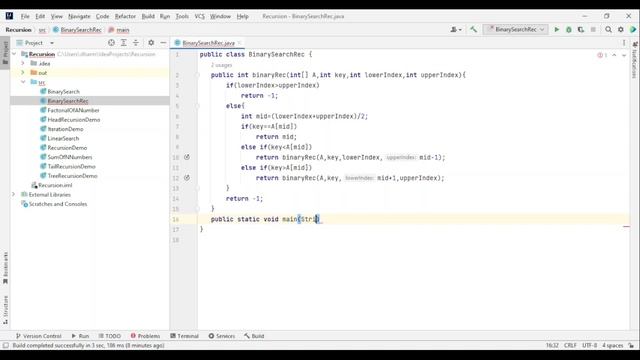Open Scratches and Consoles node
This screenshot has height=360, width=640.
[x=58, y=204]
